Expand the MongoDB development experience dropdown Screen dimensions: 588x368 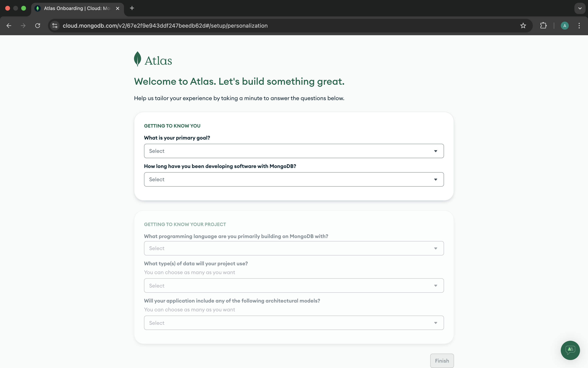tap(294, 179)
